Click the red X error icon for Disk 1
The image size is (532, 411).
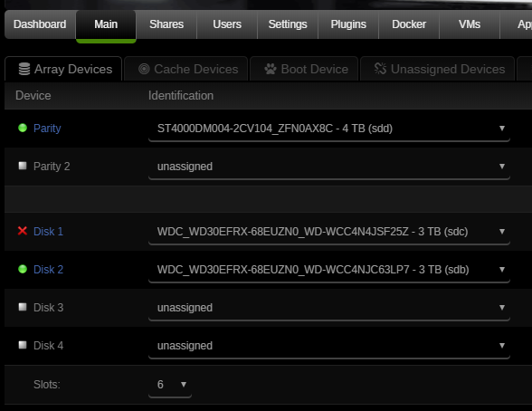[x=23, y=231]
